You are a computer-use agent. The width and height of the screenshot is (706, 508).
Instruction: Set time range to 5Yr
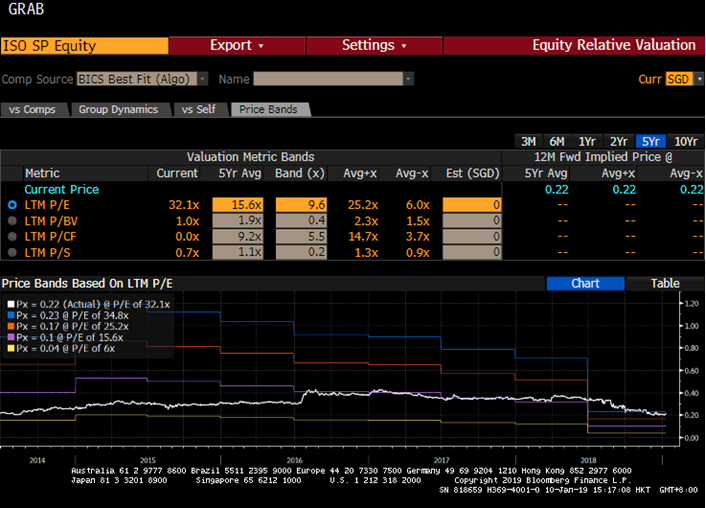pyautogui.click(x=651, y=141)
